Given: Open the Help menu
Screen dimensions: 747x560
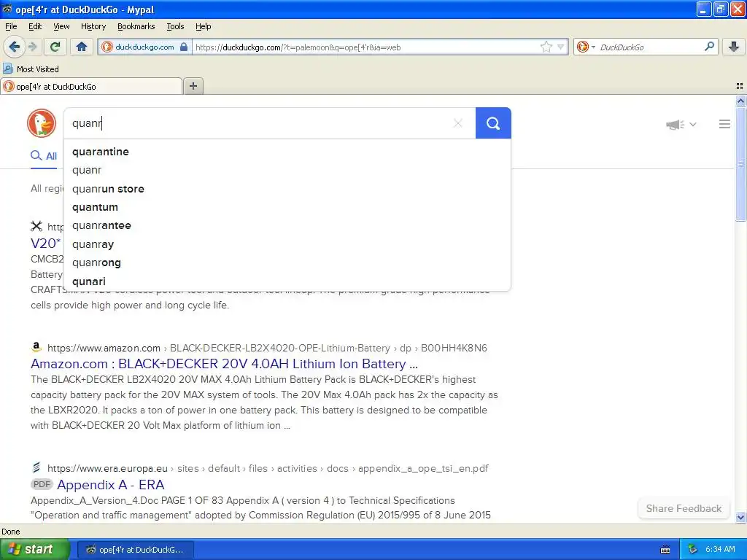Looking at the screenshot, I should click(x=203, y=26).
